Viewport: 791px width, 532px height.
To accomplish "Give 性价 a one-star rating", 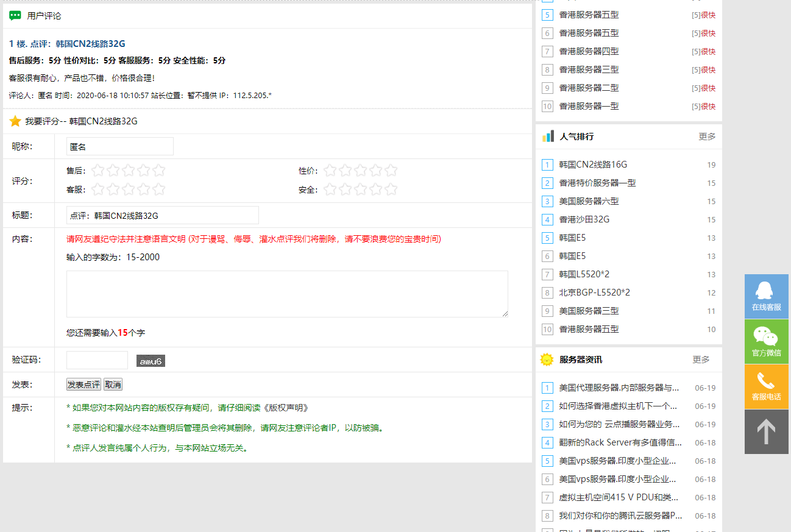I will (x=330, y=171).
